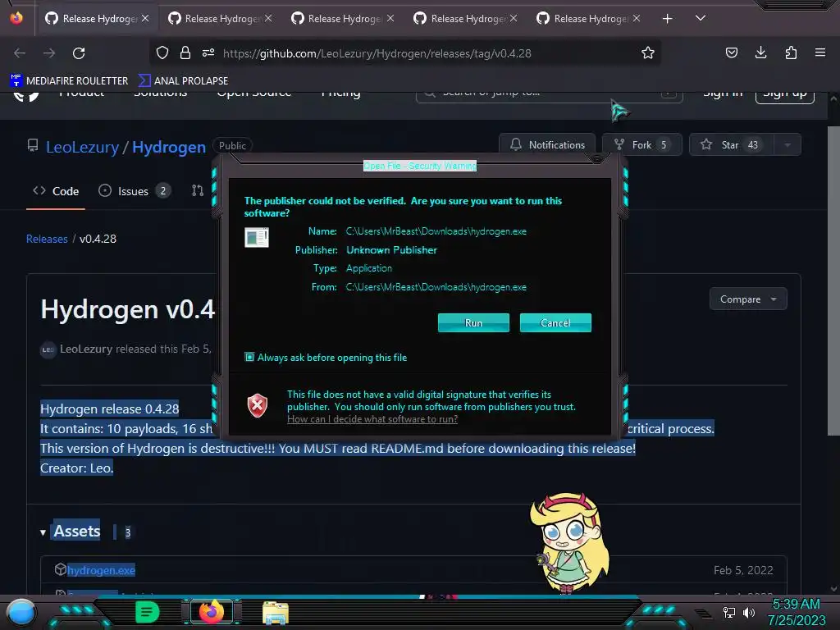Close the first Release Hydrogen tab
The height and width of the screenshot is (630, 840).
click(x=145, y=18)
